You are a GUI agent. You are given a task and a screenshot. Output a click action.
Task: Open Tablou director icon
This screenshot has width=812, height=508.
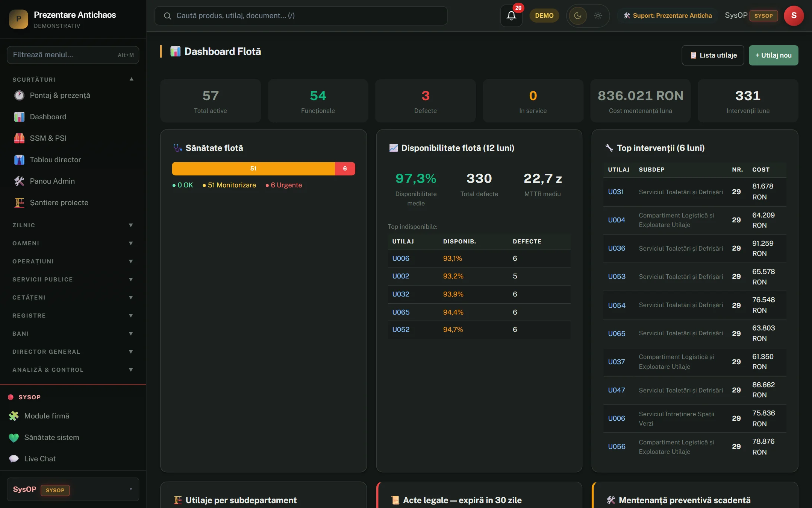pyautogui.click(x=19, y=160)
